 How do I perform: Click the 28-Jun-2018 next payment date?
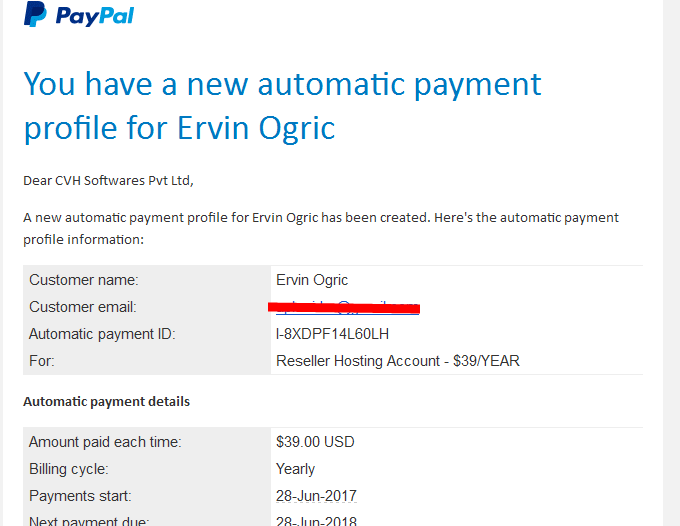[x=316, y=520]
